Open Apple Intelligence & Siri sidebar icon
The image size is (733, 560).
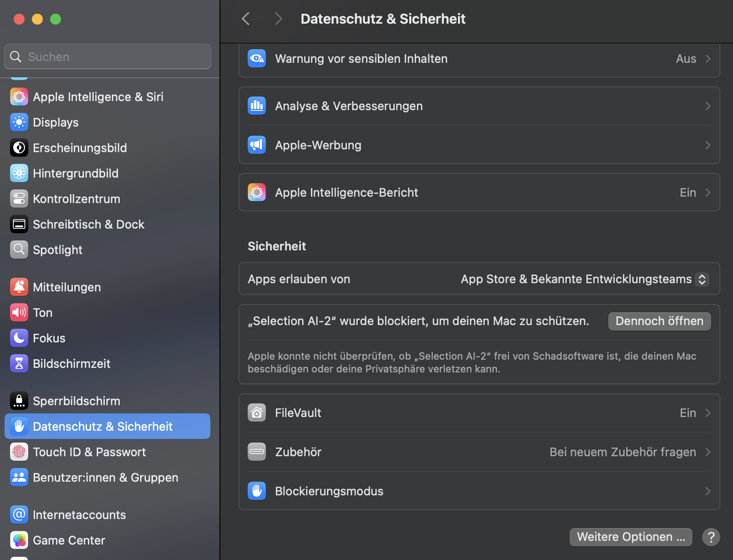click(x=19, y=97)
